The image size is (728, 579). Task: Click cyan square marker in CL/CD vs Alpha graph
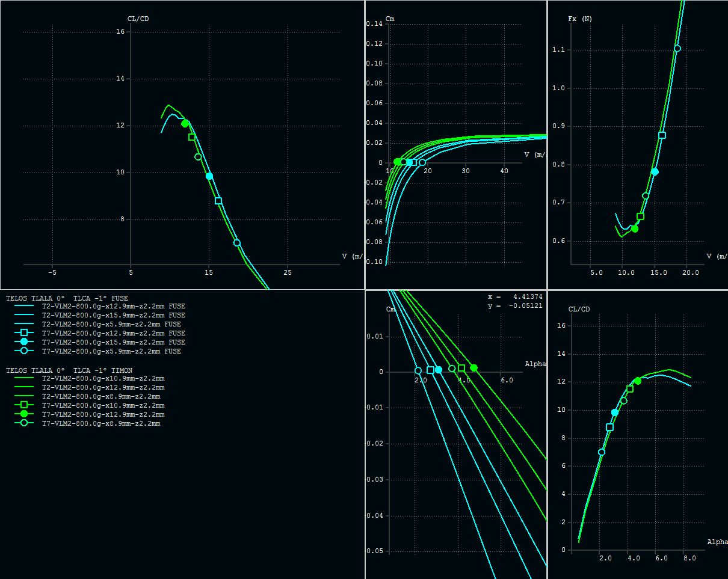click(x=609, y=427)
